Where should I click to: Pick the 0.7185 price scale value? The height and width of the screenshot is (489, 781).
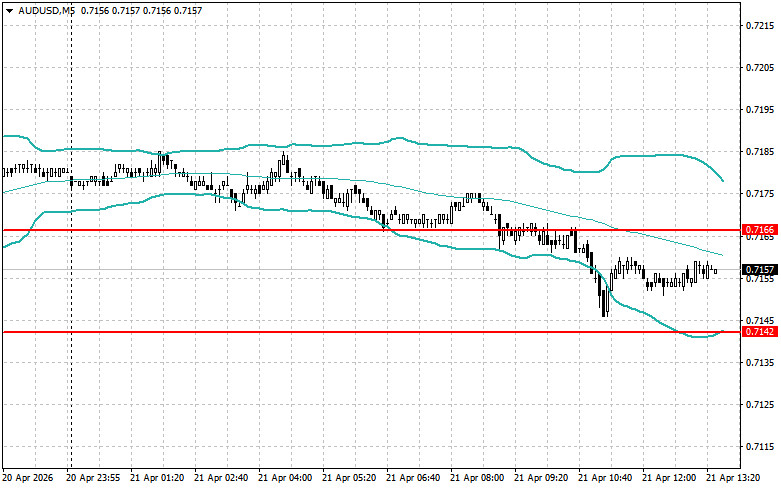(760, 151)
